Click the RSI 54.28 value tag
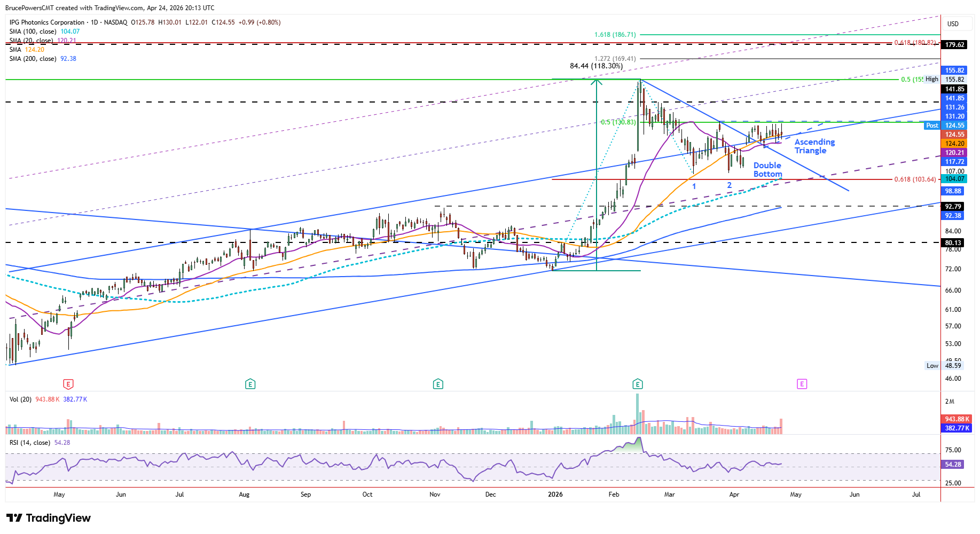Viewport: 980px width, 534px height. pyautogui.click(x=953, y=465)
